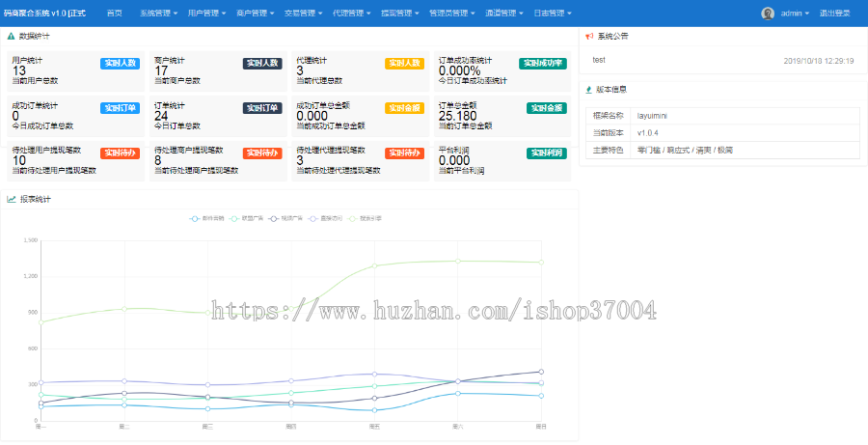Click the v1.0.4 version cell
The width and height of the screenshot is (868, 445).
click(x=746, y=133)
